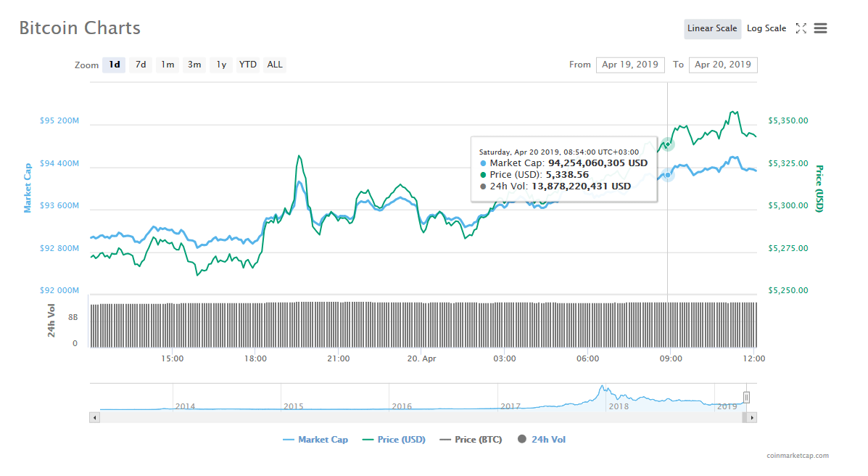Select the 7d zoom preset
This screenshot has width=868, height=476.
pos(140,65)
